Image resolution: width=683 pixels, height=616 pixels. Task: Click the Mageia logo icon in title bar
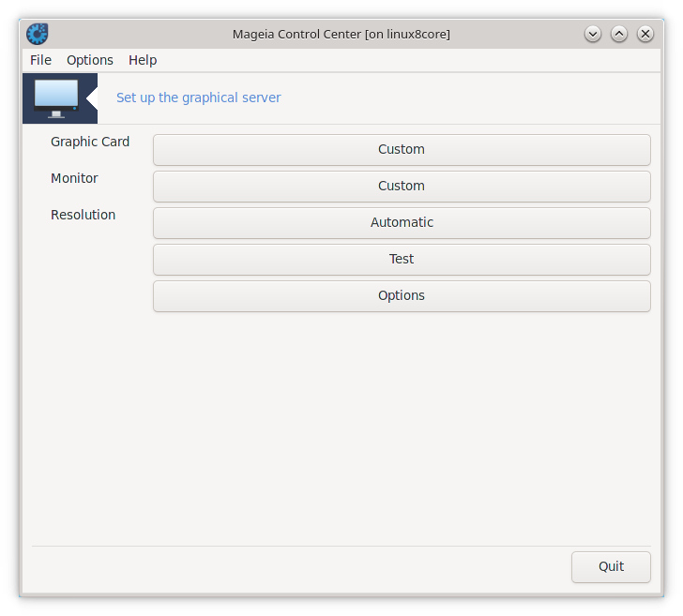(x=37, y=34)
